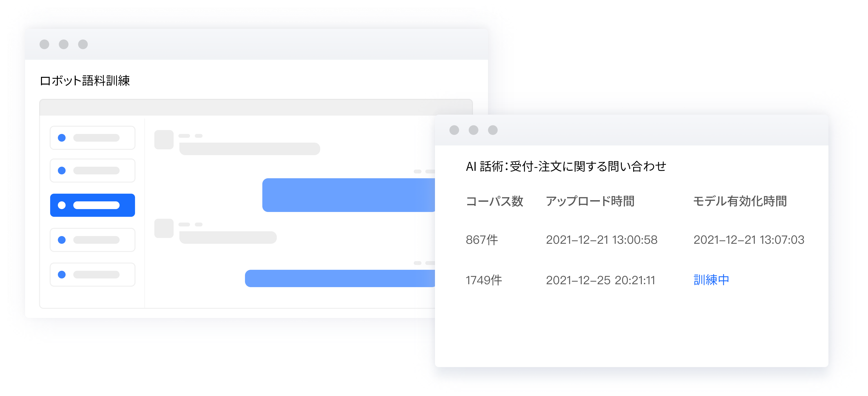This screenshot has width=868, height=396.
Task: Click the second chat avatar thumbnail
Action: (x=164, y=229)
